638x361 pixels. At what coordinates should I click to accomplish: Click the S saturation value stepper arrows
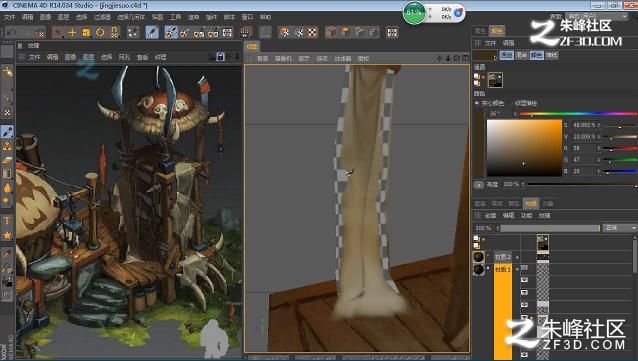point(598,125)
